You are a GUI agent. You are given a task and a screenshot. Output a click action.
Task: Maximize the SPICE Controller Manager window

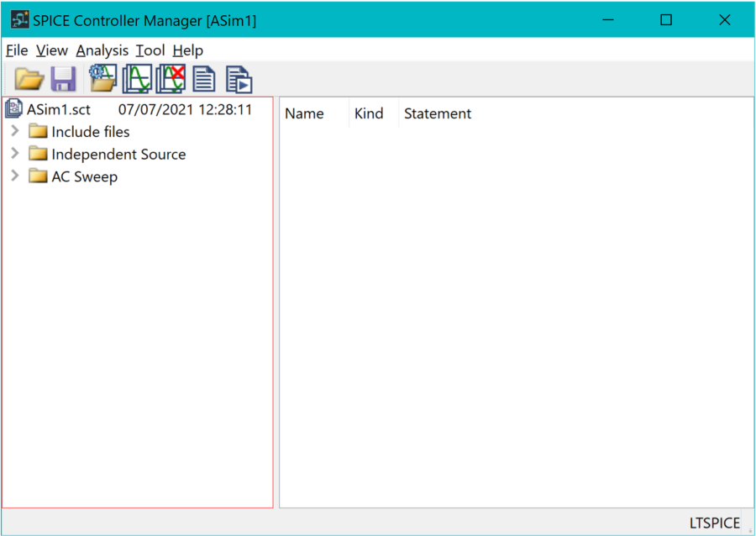click(x=666, y=20)
